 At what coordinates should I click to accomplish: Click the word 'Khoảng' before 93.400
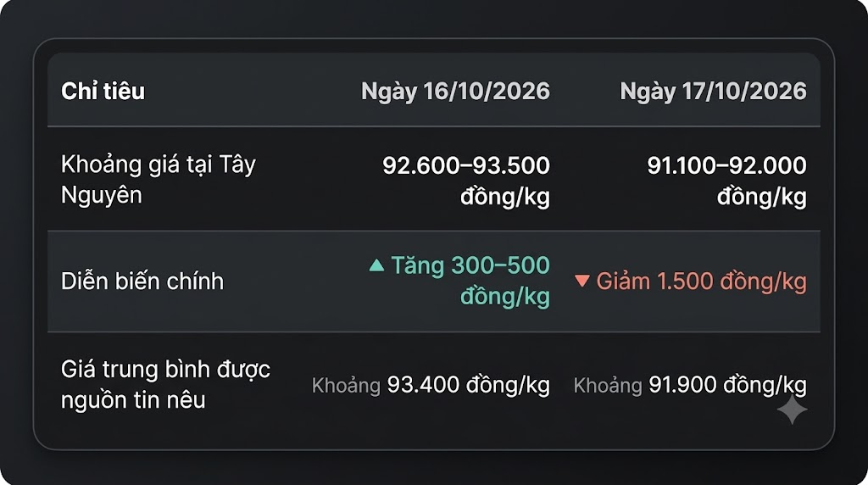point(346,385)
